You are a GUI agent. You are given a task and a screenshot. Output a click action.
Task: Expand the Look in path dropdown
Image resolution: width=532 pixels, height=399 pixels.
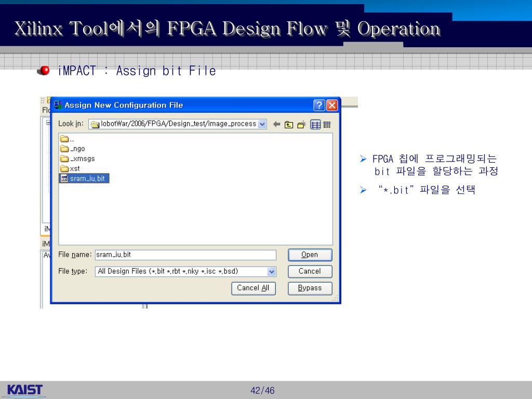pyautogui.click(x=262, y=124)
